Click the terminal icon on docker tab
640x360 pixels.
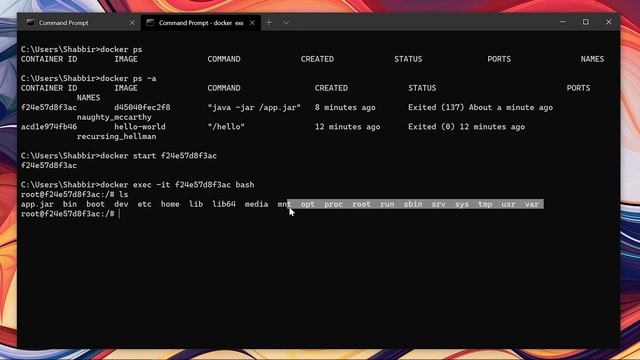tap(150, 23)
